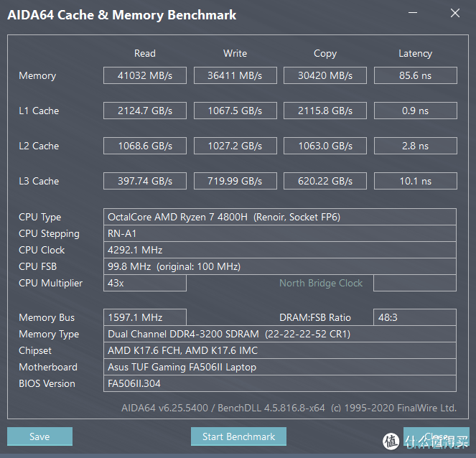This screenshot has width=476, height=458.
Task: Click the Memory Type label
Action: pyautogui.click(x=49, y=334)
